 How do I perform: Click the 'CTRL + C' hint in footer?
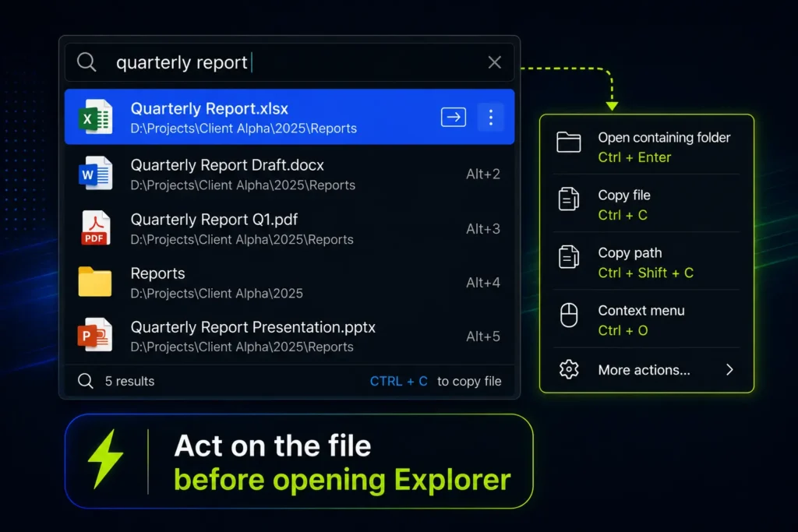tap(398, 381)
